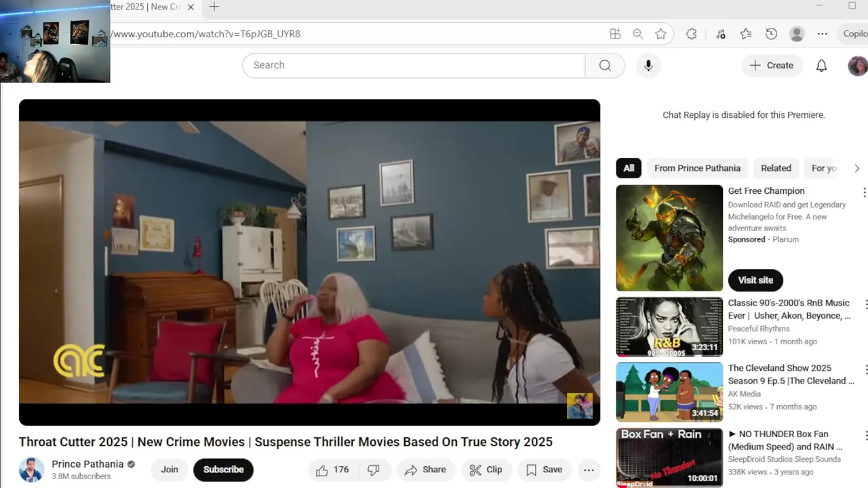Open Classic 90's-2000's RnB Music thumbnail
868x488 pixels.
tap(669, 327)
